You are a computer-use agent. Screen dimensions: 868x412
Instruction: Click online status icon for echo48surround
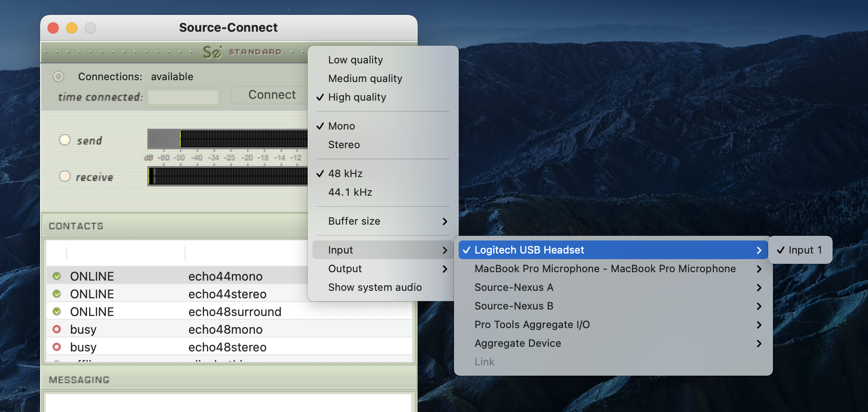(57, 312)
